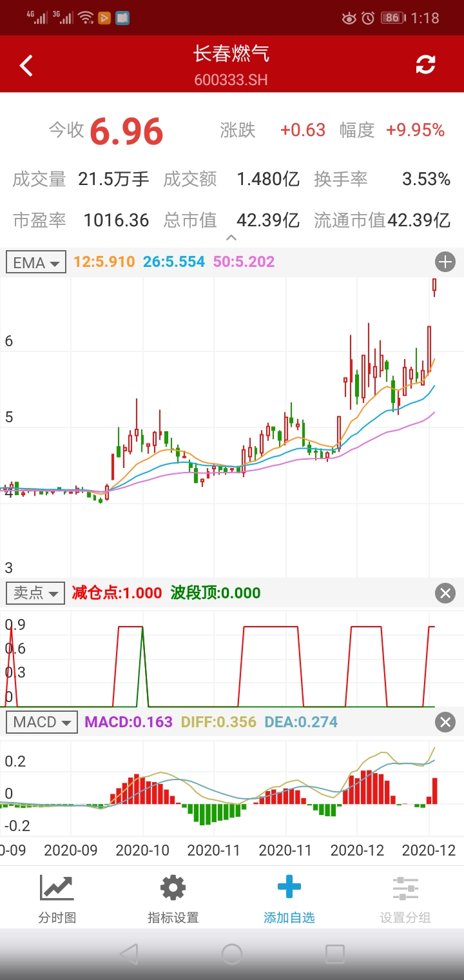The image size is (464, 980).
Task: Open the MACD indicator dropdown
Action: [42, 722]
